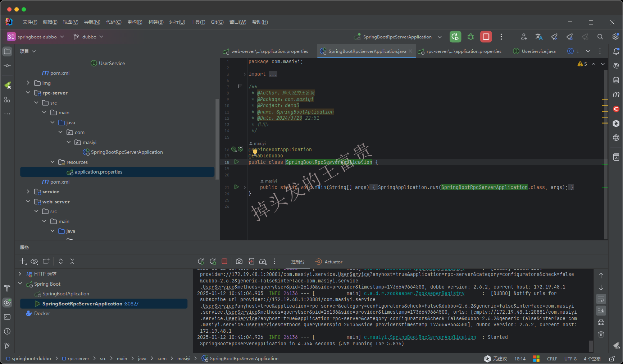This screenshot has width=623, height=364.
Task: Print console output with printer icon
Action: [x=601, y=322]
